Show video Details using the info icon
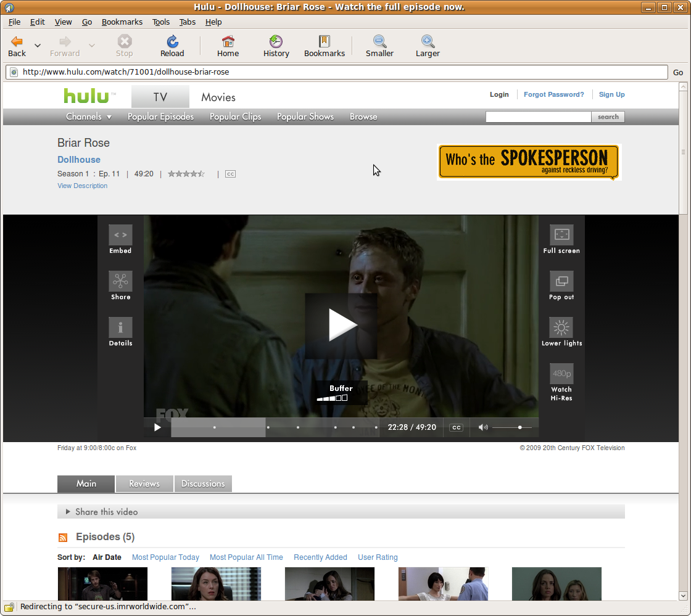This screenshot has width=691, height=616. coord(120,328)
